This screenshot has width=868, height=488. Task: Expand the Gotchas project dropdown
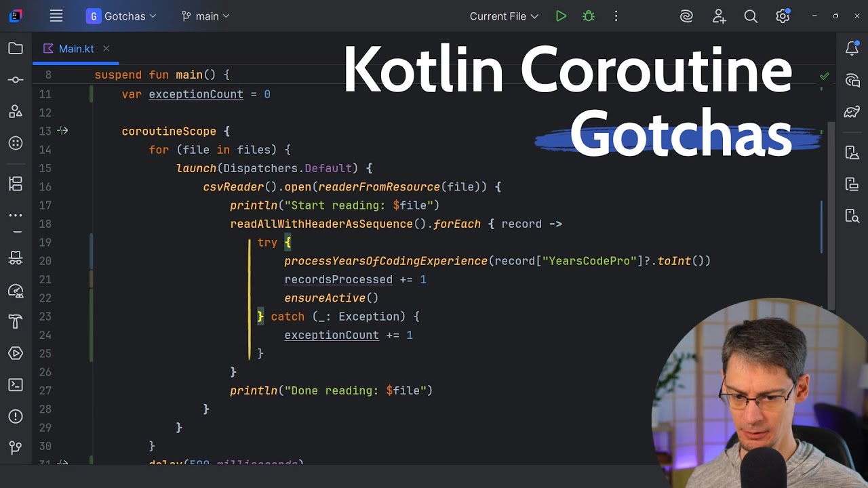121,16
